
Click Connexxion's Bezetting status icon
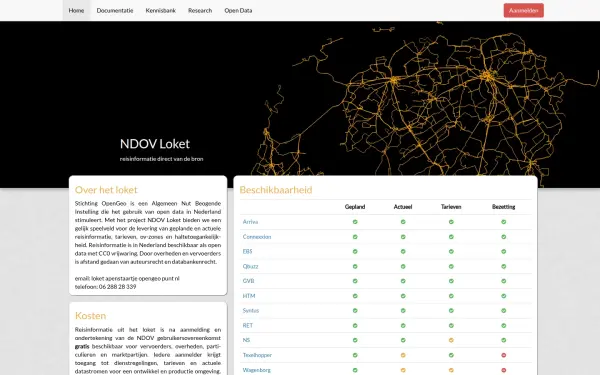click(504, 237)
